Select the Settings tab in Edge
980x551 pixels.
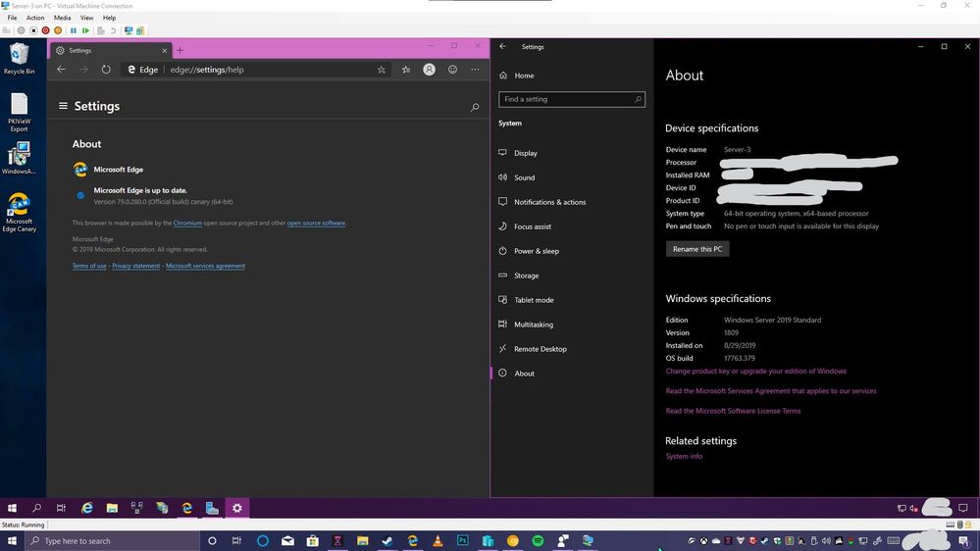pyautogui.click(x=111, y=51)
